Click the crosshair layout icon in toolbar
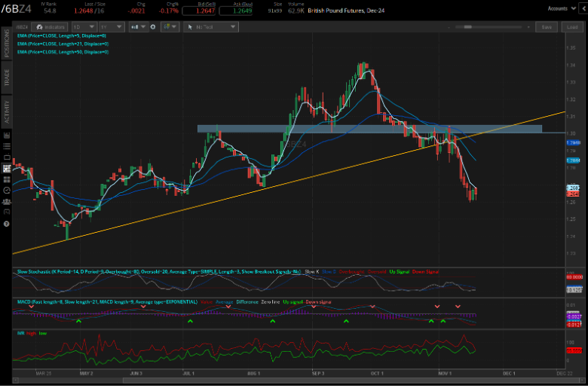The image size is (588, 388). pos(170,27)
